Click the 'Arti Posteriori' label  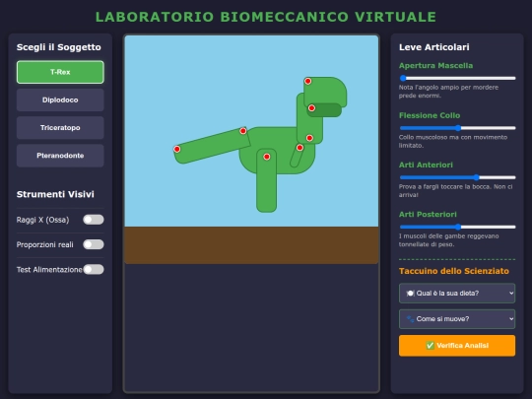[428, 215]
